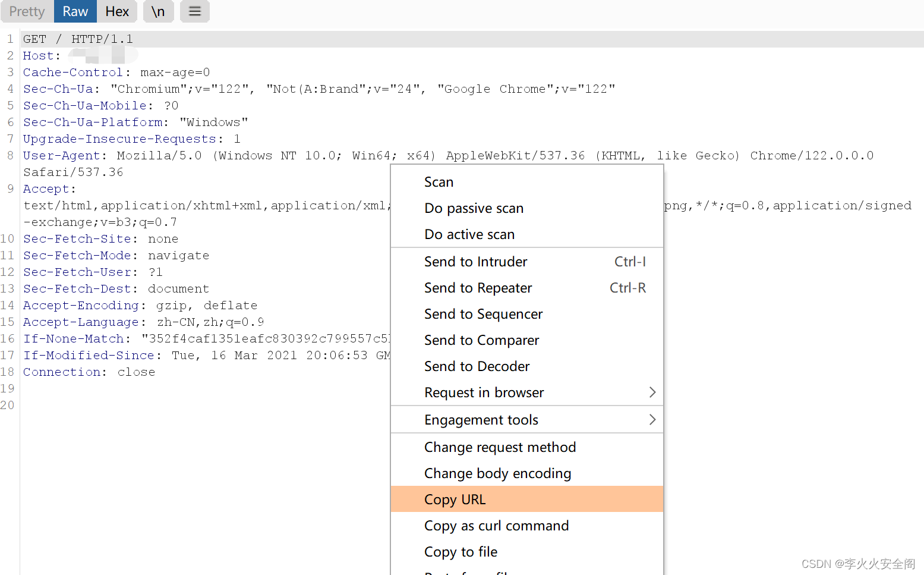
Task: Open the hamburger options menu icon
Action: [195, 11]
